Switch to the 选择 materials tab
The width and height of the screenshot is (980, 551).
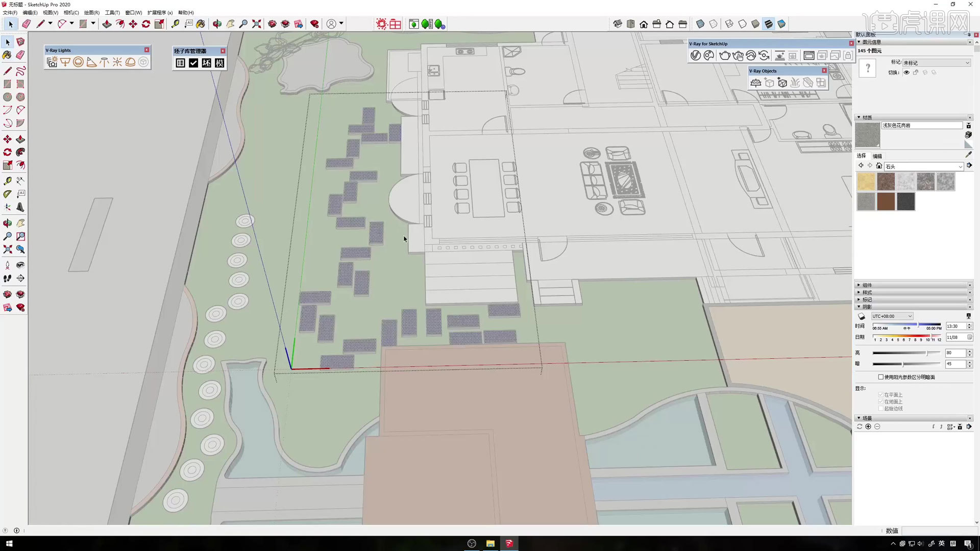point(861,156)
